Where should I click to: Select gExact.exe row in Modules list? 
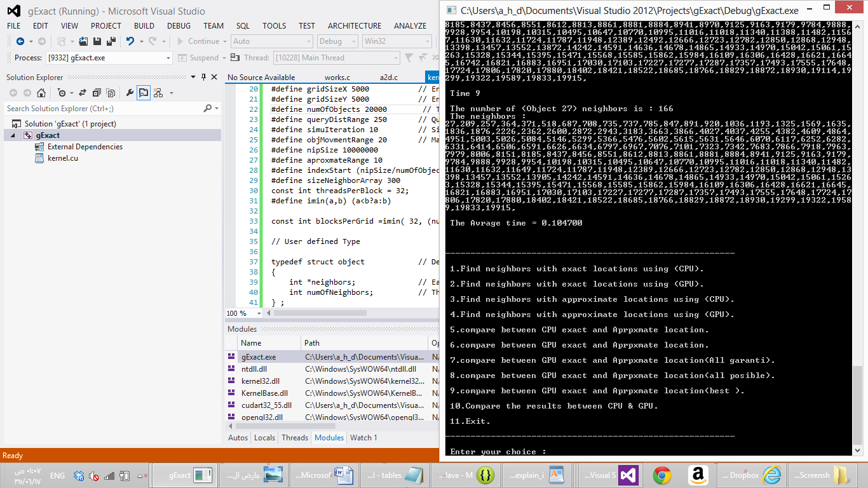[333, 357]
